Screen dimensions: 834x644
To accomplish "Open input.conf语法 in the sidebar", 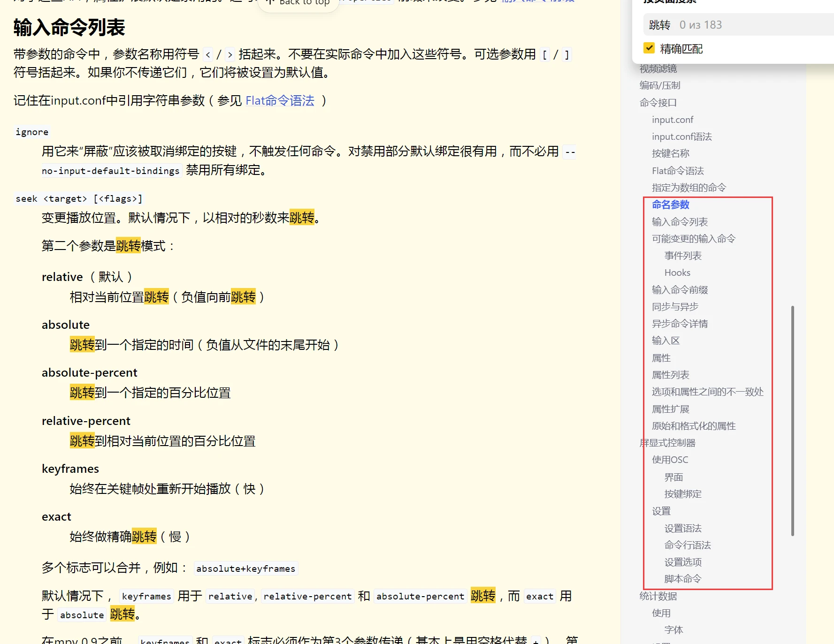I will 681,136.
